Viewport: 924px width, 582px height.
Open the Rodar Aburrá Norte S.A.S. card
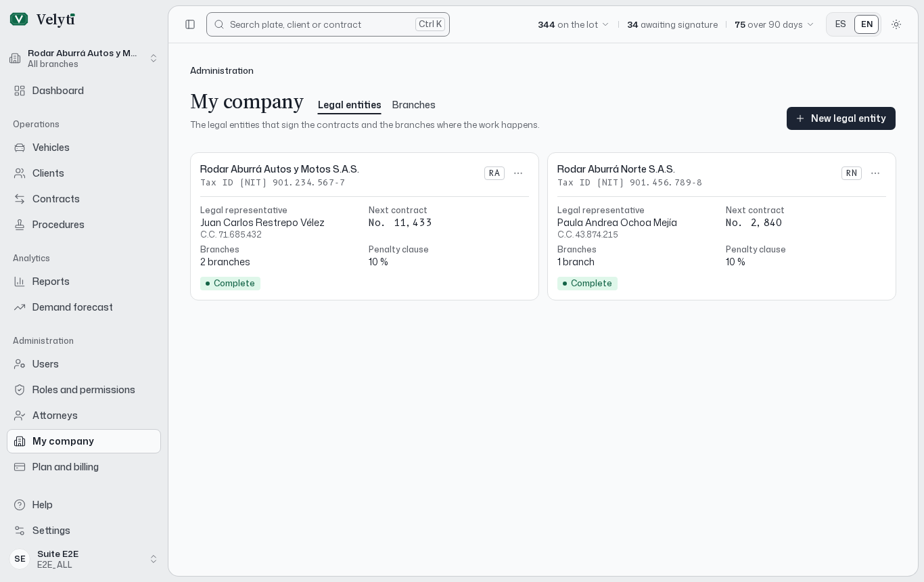tap(722, 226)
